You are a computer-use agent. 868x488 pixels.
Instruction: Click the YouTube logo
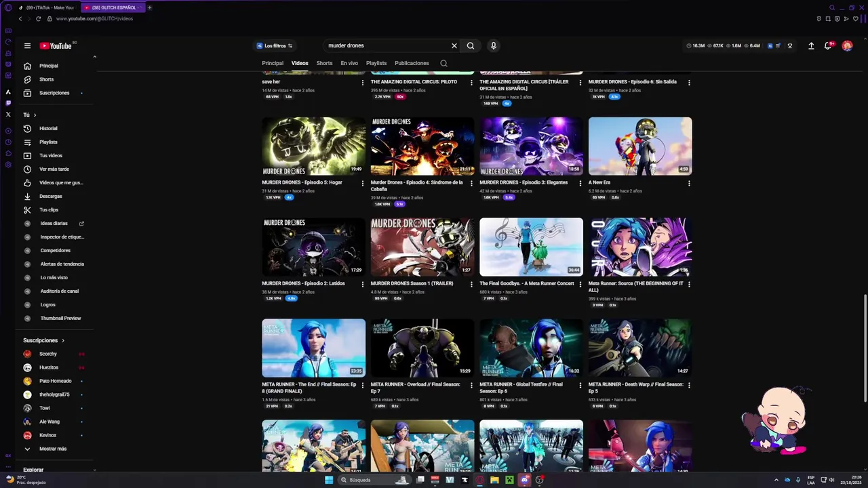[56, 46]
